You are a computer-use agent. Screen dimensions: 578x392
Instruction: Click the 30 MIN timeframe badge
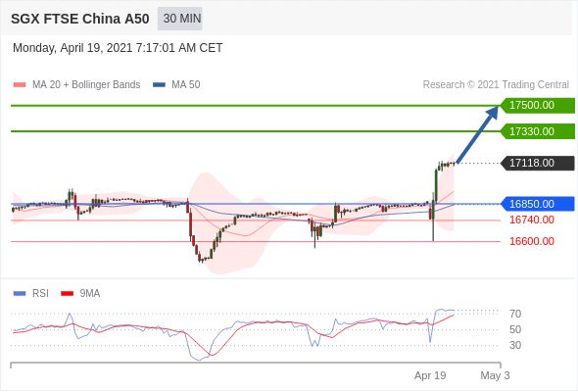coord(180,19)
